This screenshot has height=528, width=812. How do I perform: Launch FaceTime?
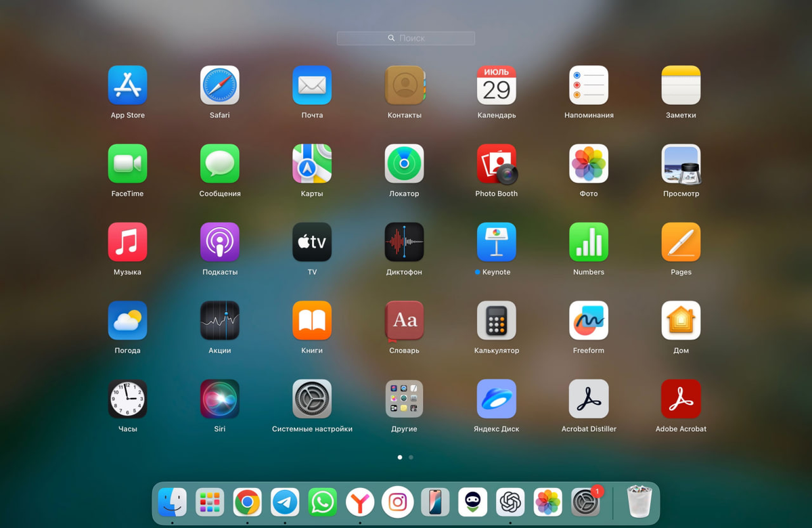pyautogui.click(x=127, y=164)
